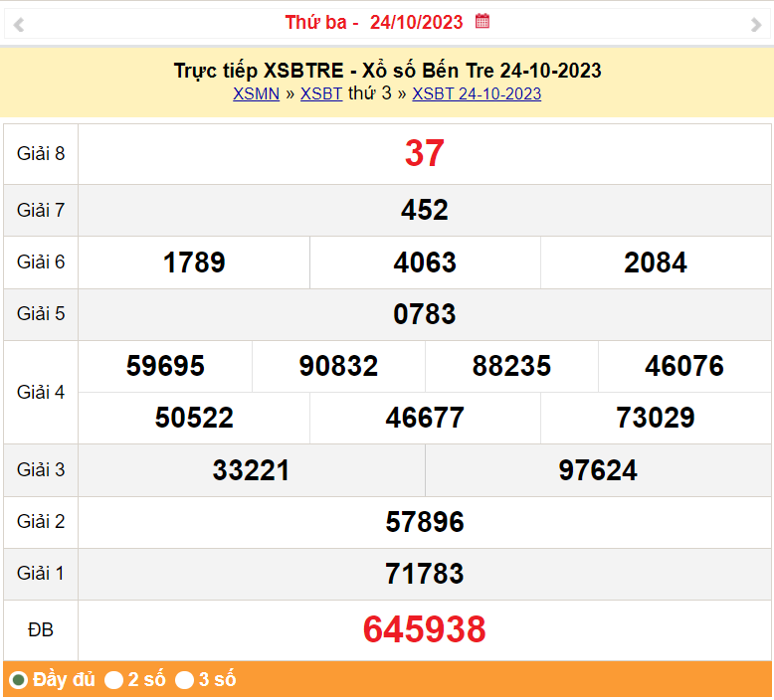Click the Giải 6 number 4063
This screenshot has height=700, width=774.
pos(425,262)
